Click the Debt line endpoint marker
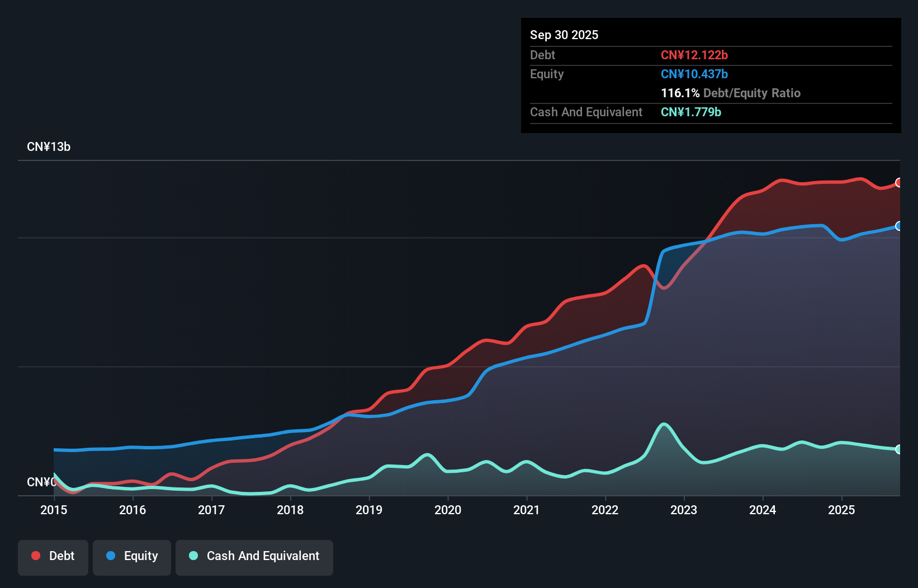 [x=898, y=182]
